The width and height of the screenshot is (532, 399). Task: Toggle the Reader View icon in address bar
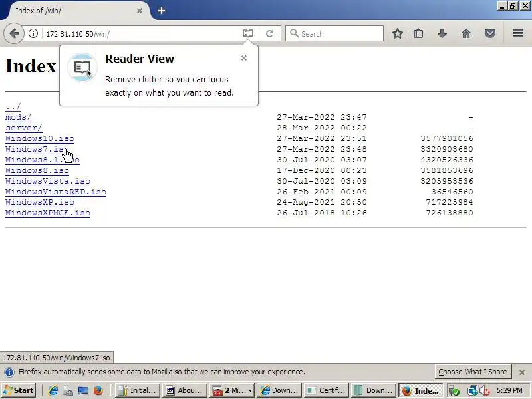pos(248,33)
